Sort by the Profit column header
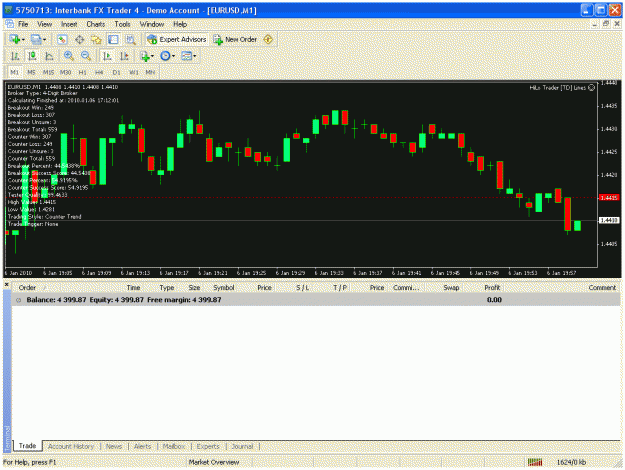Screen dimensions: 625x470 (492, 288)
